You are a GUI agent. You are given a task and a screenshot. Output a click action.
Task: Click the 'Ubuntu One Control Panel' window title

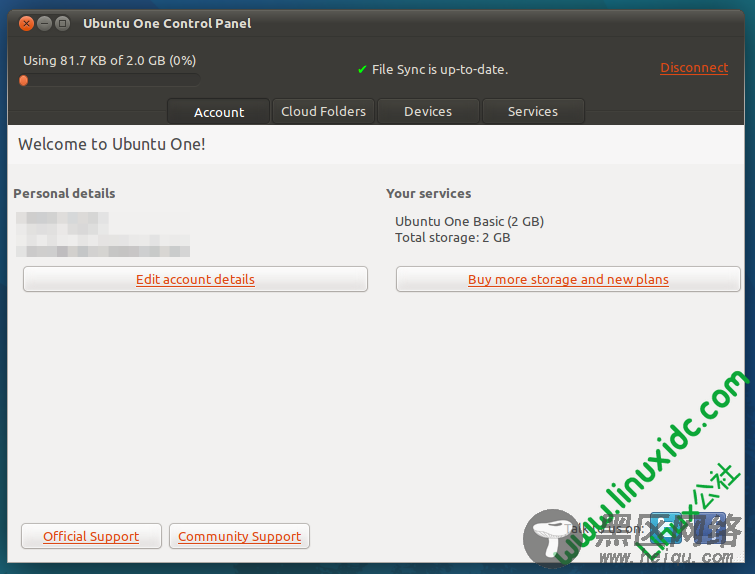pos(167,23)
